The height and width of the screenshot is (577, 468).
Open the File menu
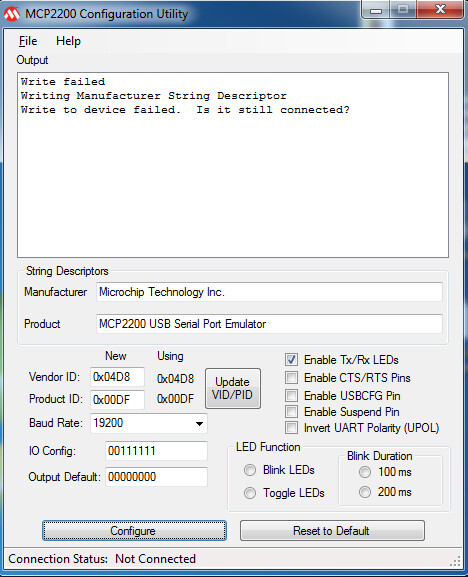coord(28,41)
